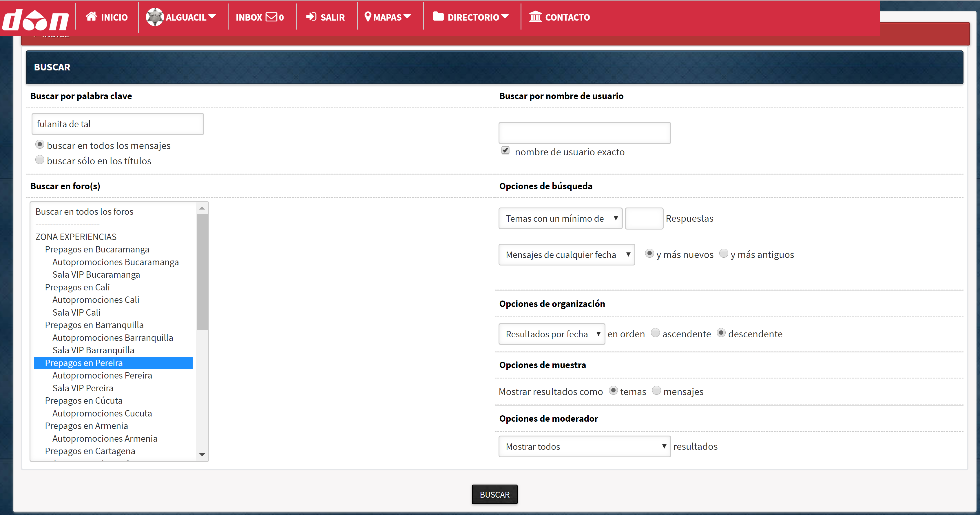Open 'Mensajes de cualquier fecha' dropdown

coord(566,255)
